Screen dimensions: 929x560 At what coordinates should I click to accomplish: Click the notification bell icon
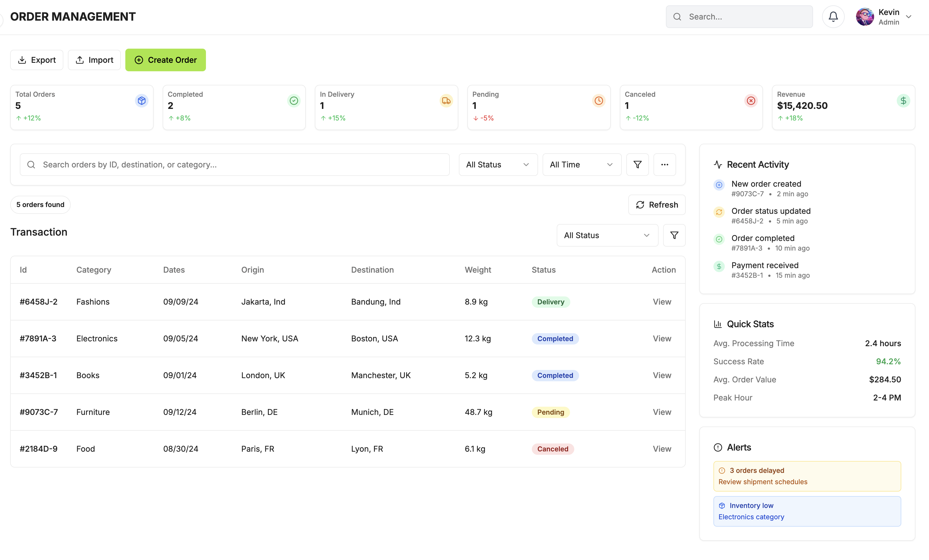(x=833, y=17)
